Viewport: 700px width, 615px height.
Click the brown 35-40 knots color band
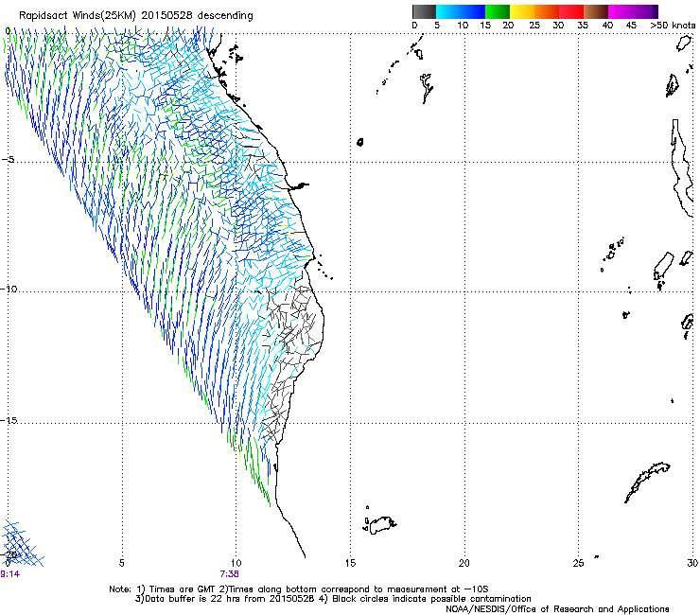click(x=596, y=11)
